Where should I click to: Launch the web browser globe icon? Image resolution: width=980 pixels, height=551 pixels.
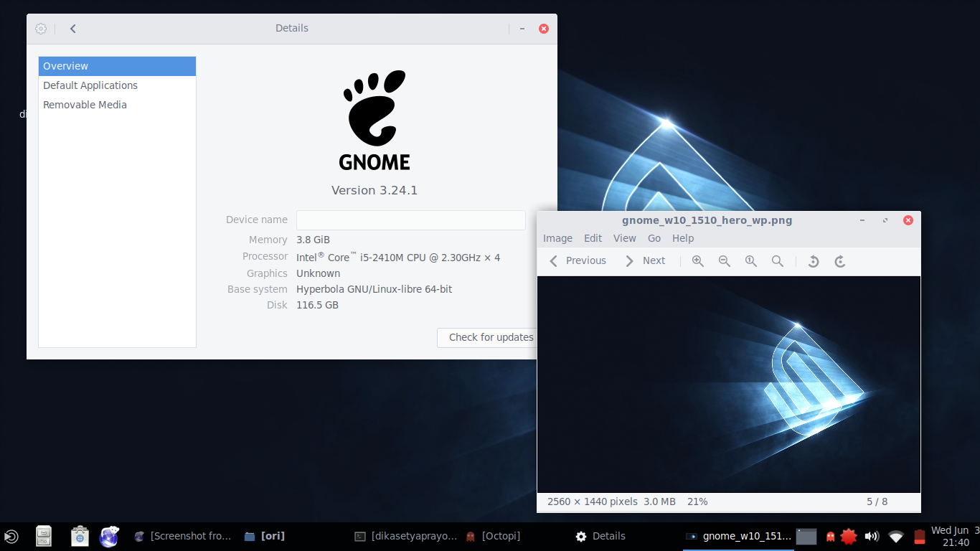tap(109, 536)
